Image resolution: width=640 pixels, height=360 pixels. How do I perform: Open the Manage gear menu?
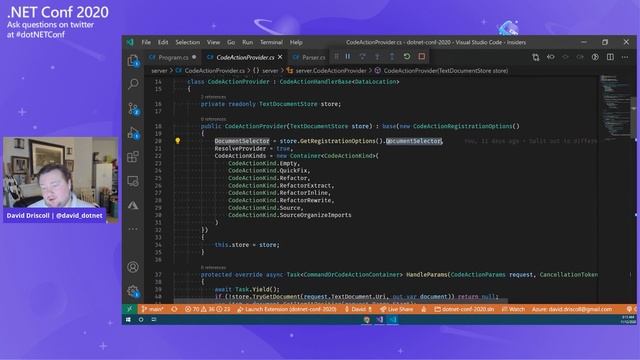pyautogui.click(x=133, y=291)
